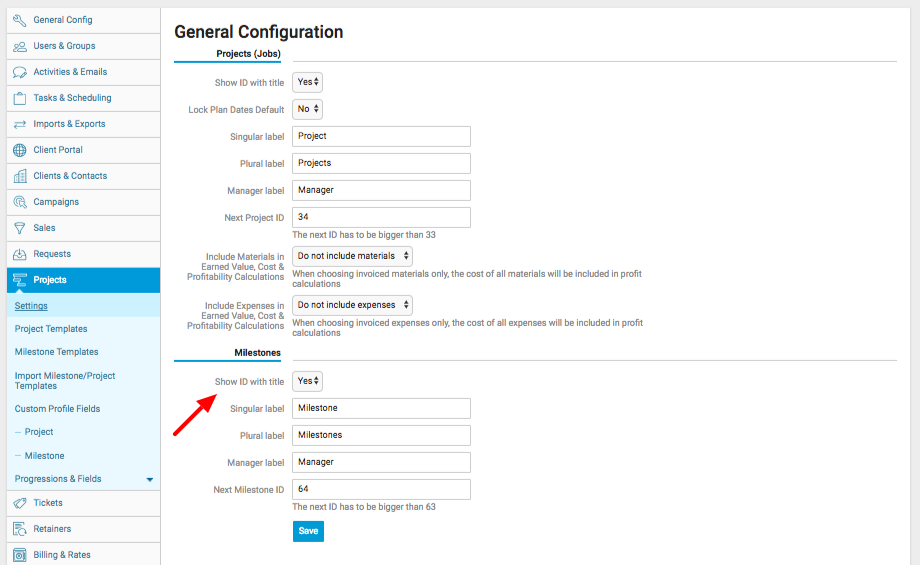Open Projects 'Show ID with title' dropdown
The height and width of the screenshot is (565, 920).
tap(307, 82)
